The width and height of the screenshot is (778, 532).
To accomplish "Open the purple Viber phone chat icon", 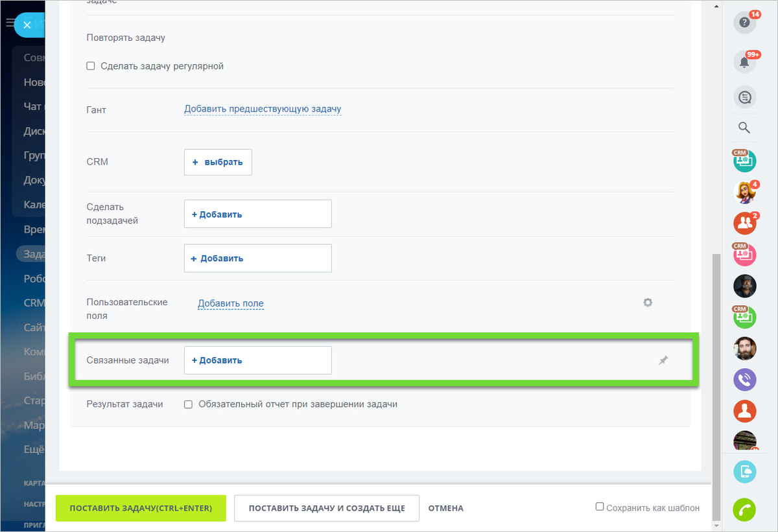I will coord(745,380).
